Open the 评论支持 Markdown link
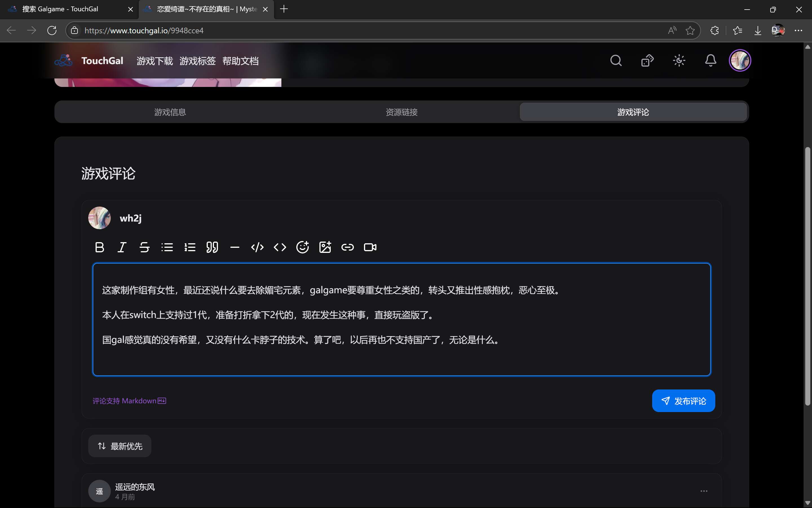Screen dimensions: 812x508 [129, 401]
